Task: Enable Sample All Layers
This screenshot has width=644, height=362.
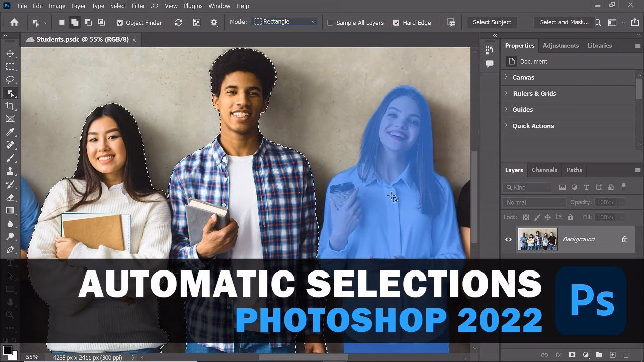Action: tap(330, 22)
